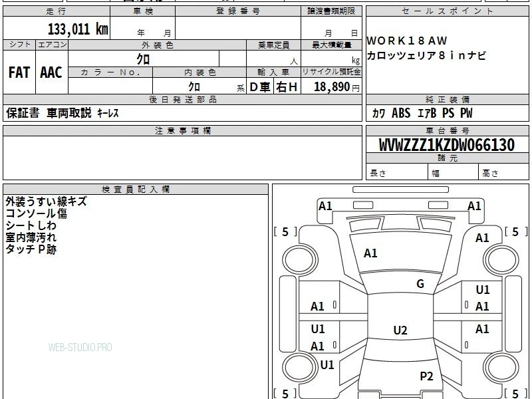Click the リサイクル預託金 header

(x=331, y=72)
